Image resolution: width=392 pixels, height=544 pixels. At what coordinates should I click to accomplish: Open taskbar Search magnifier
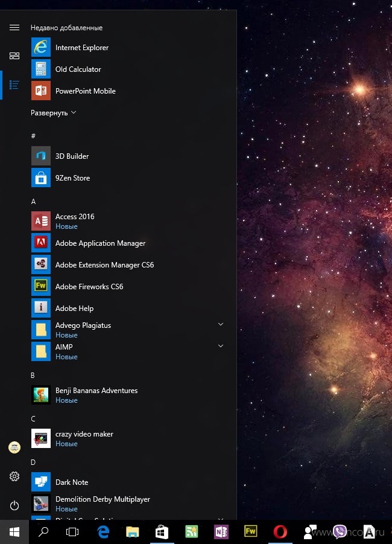tap(43, 532)
